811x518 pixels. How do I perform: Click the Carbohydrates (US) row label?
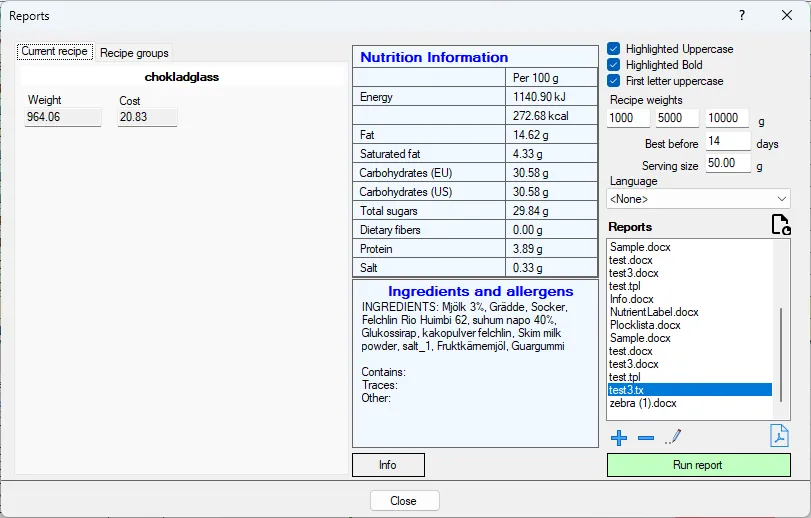tap(406, 192)
